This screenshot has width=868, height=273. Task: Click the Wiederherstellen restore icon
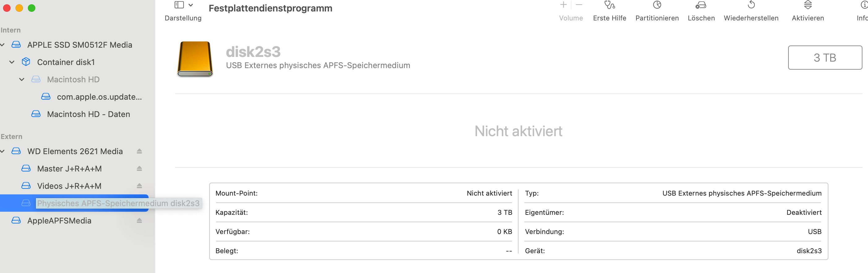coord(751,5)
